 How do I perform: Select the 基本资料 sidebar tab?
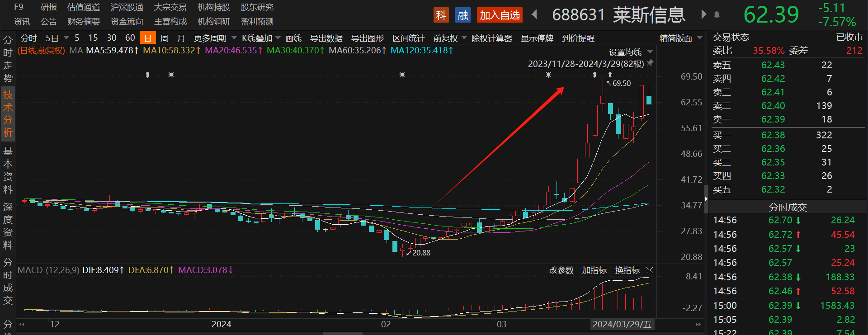coord(8,170)
